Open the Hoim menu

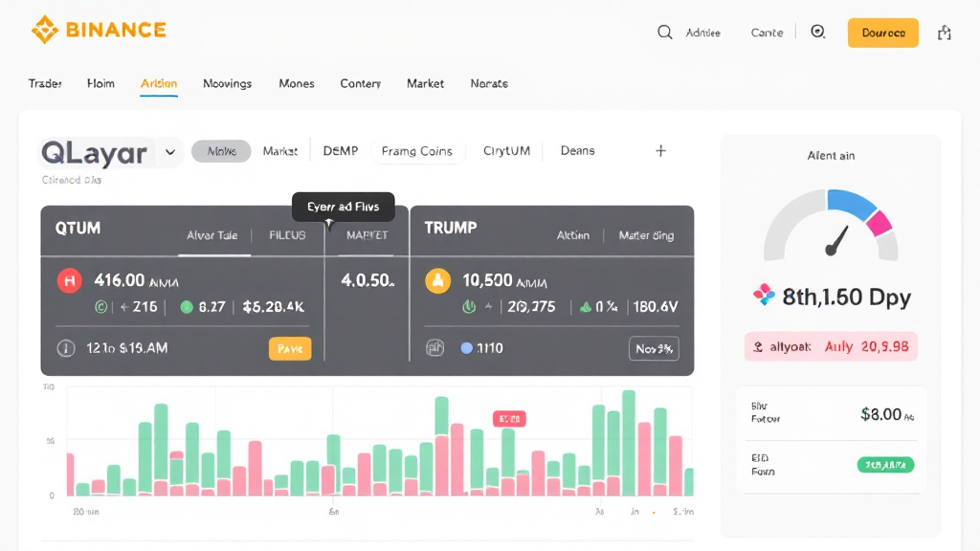tap(100, 83)
